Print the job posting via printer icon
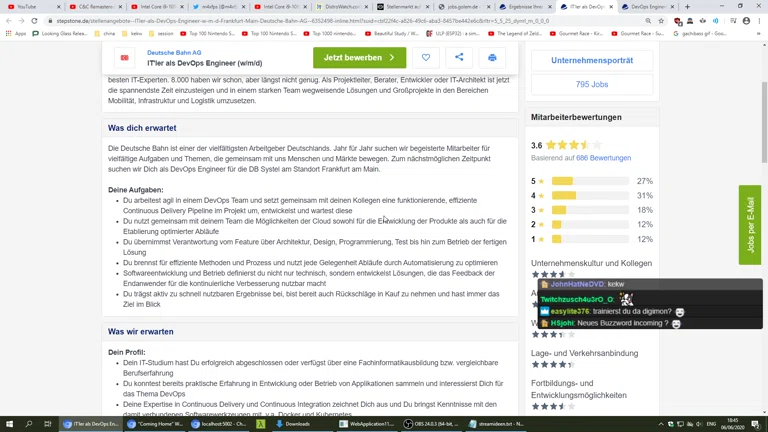 492,58
